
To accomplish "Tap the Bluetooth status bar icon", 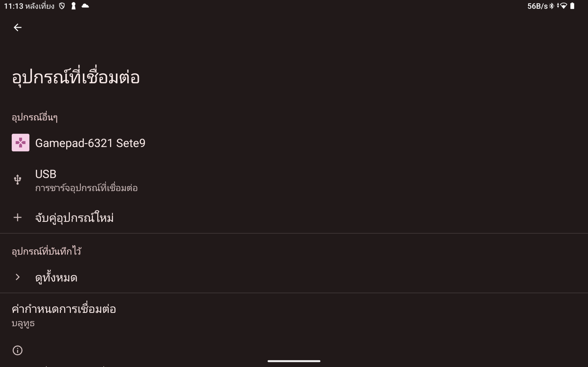I will tap(552, 6).
